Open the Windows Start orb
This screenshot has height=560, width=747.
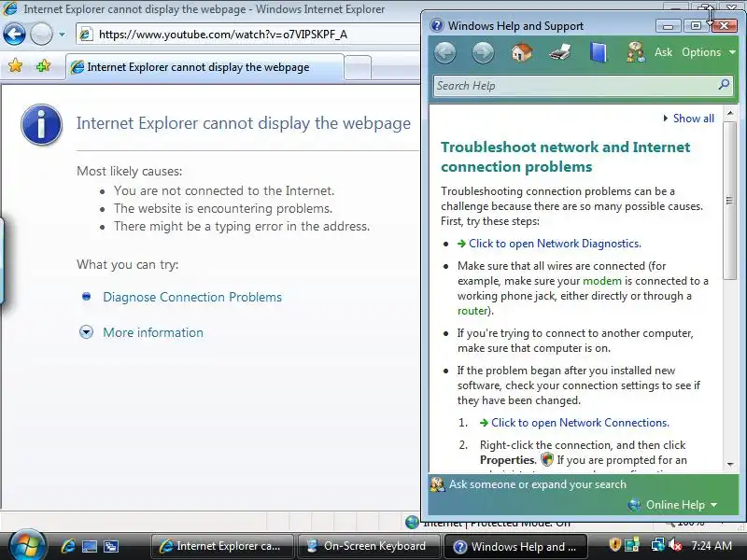click(x=27, y=545)
